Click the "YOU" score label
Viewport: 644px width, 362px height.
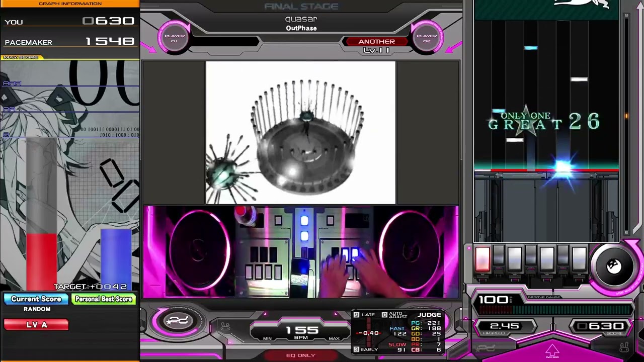click(x=14, y=22)
